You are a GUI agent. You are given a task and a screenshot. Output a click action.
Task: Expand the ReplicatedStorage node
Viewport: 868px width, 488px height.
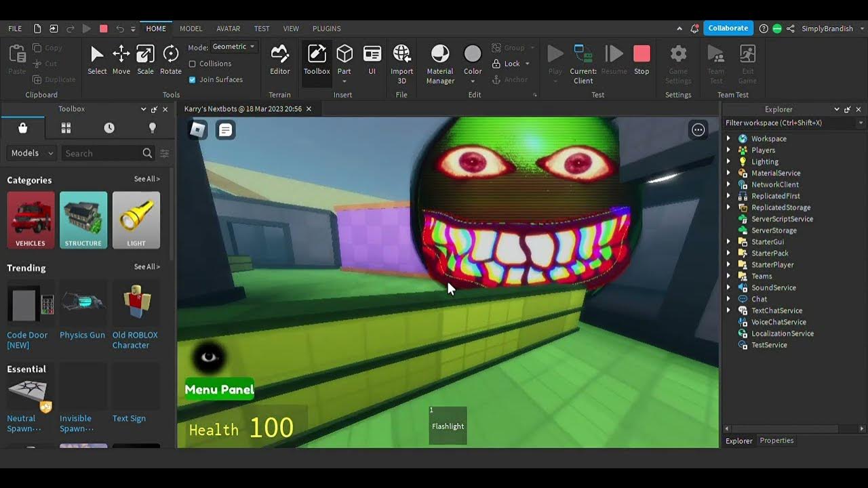point(729,207)
